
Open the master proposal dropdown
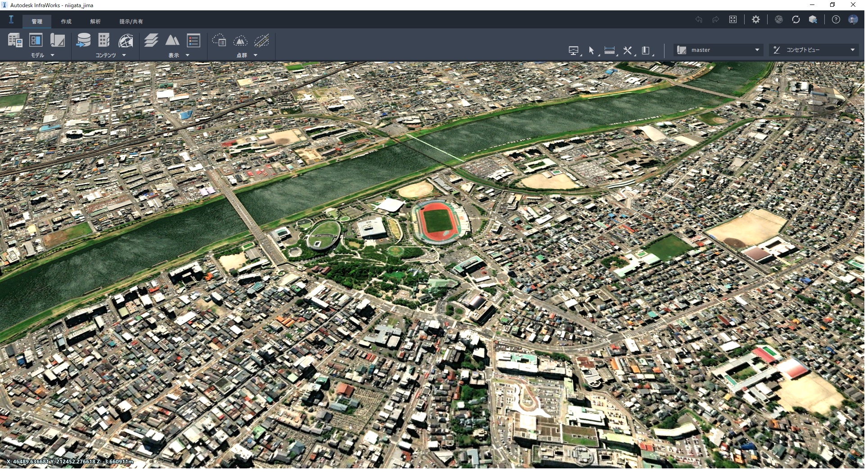point(718,50)
